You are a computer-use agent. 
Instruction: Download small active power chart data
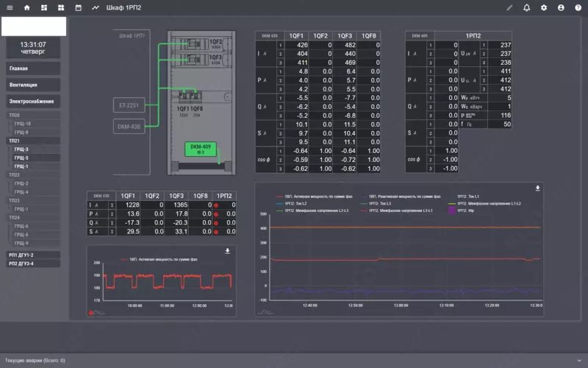tap(227, 251)
